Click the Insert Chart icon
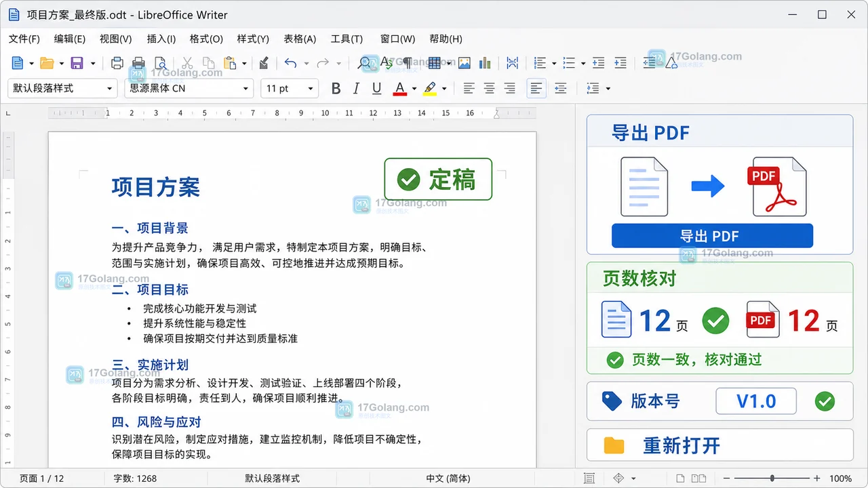This screenshot has height=488, width=868. pyautogui.click(x=485, y=63)
